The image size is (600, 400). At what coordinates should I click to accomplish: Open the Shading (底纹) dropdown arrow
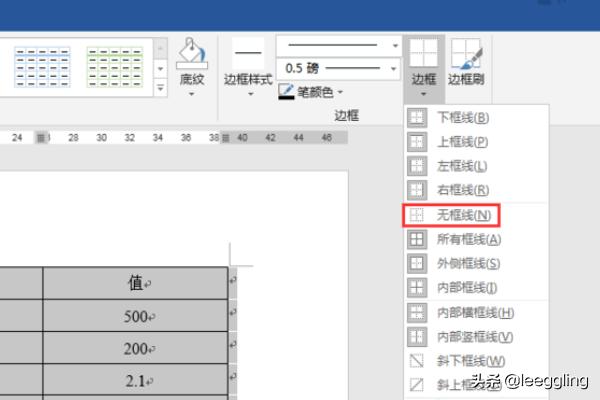click(x=192, y=94)
